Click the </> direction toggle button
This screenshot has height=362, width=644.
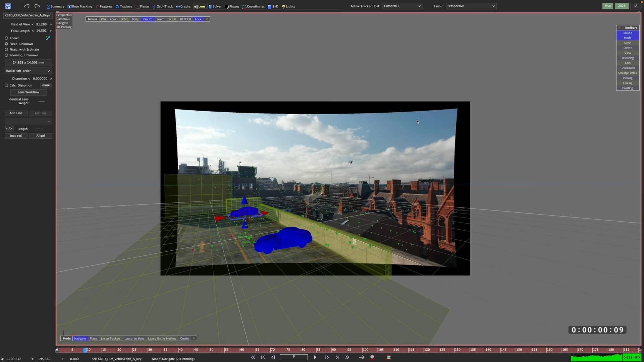(9, 129)
